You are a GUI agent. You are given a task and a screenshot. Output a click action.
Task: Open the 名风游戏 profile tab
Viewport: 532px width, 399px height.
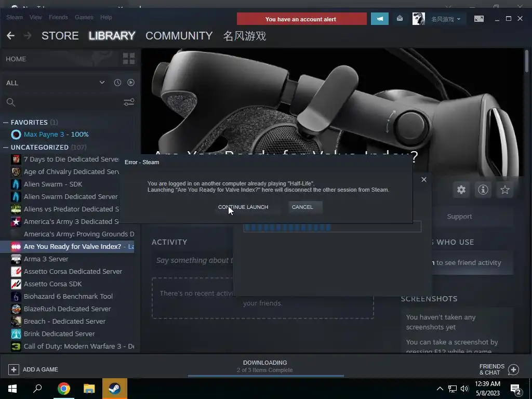coord(244,36)
